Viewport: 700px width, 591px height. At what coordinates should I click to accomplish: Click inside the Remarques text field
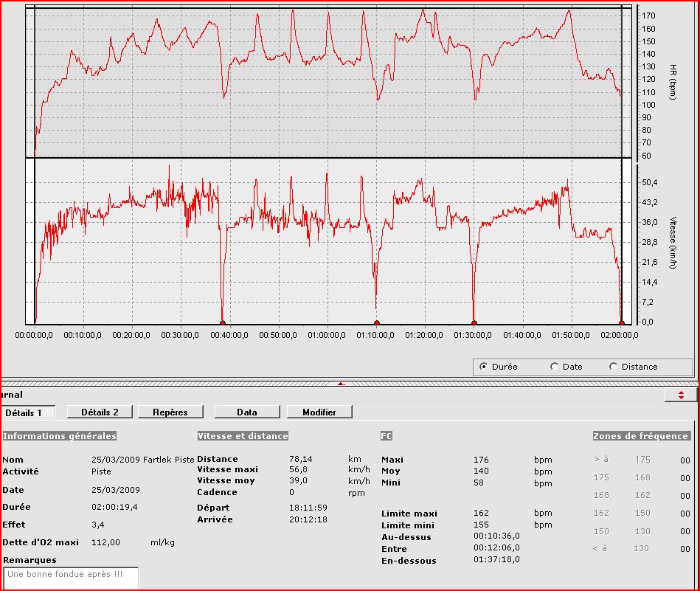(x=71, y=578)
